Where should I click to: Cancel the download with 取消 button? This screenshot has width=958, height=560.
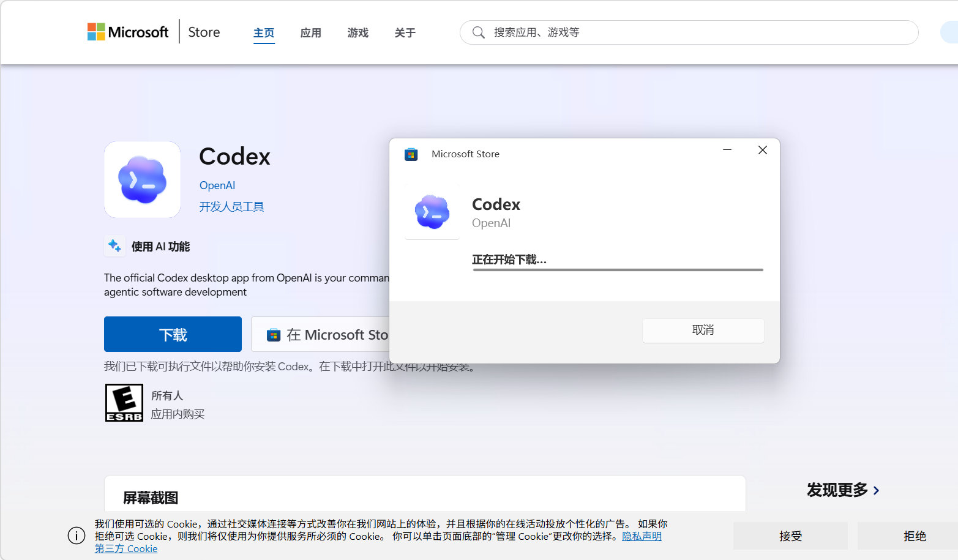pyautogui.click(x=703, y=330)
